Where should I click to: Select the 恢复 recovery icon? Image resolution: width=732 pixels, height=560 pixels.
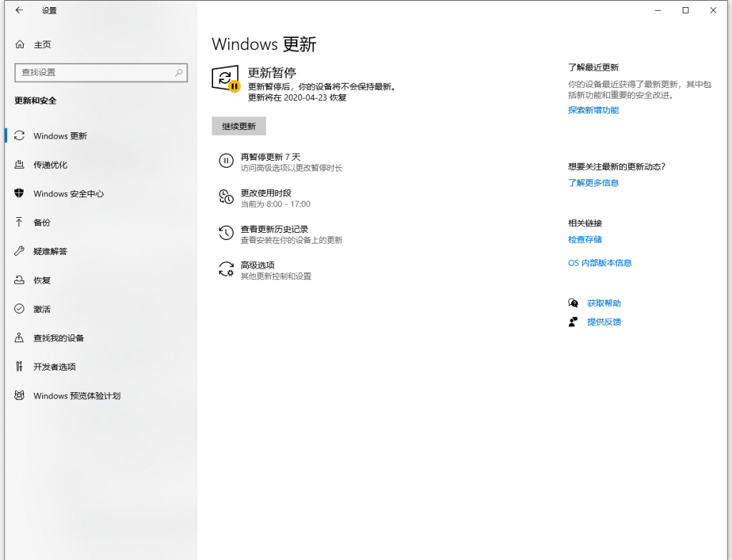coord(19,280)
